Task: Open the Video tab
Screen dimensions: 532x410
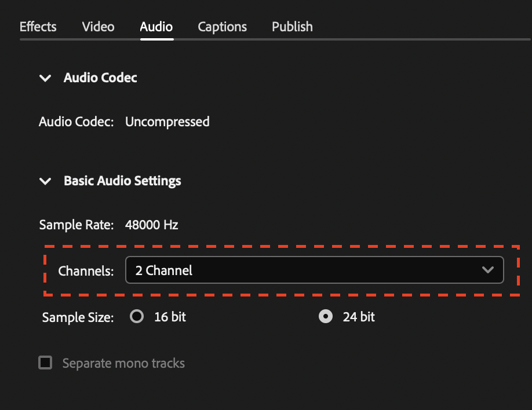Action: coord(97,27)
